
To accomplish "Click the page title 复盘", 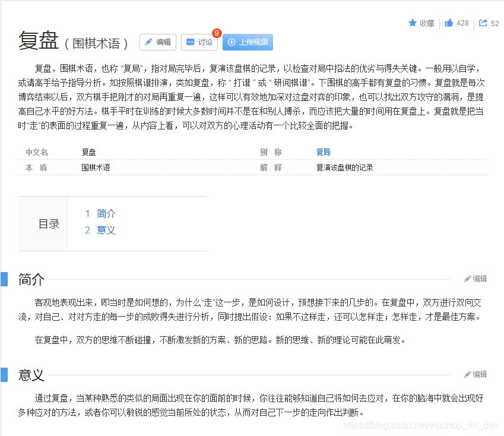I will pyautogui.click(x=39, y=40).
